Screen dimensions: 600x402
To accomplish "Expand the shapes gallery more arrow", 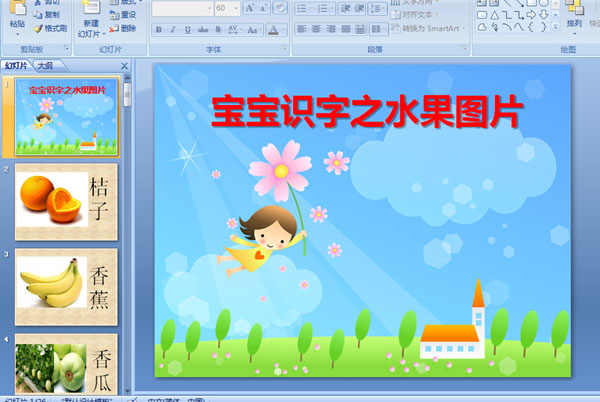I will (553, 28).
